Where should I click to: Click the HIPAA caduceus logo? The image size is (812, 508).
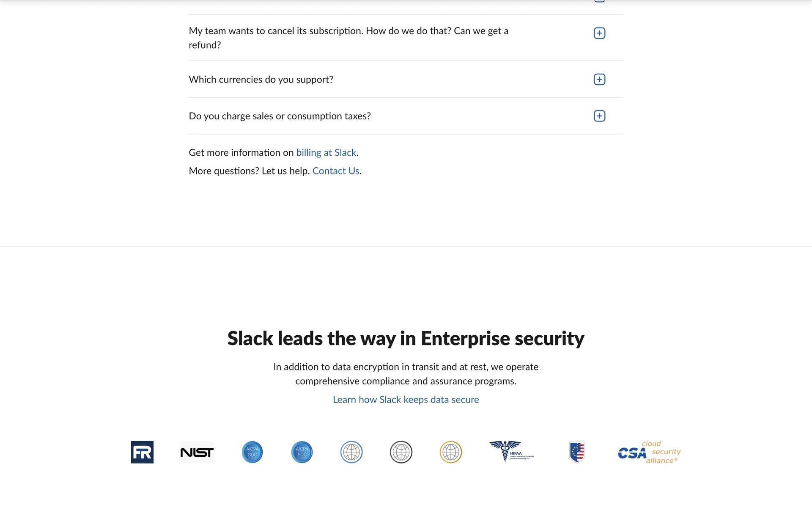511,452
